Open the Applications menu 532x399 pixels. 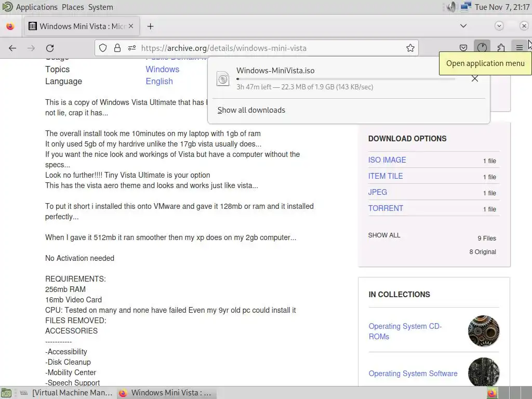click(37, 7)
